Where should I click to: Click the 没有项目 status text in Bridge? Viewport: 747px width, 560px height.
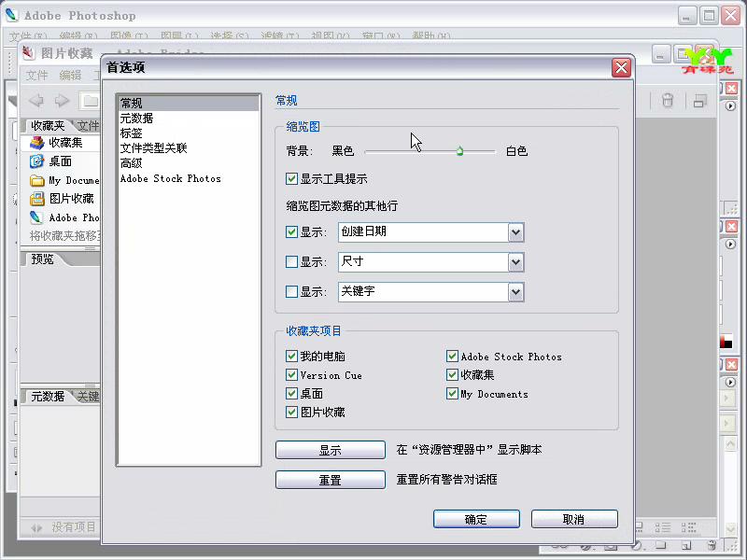click(x=74, y=527)
